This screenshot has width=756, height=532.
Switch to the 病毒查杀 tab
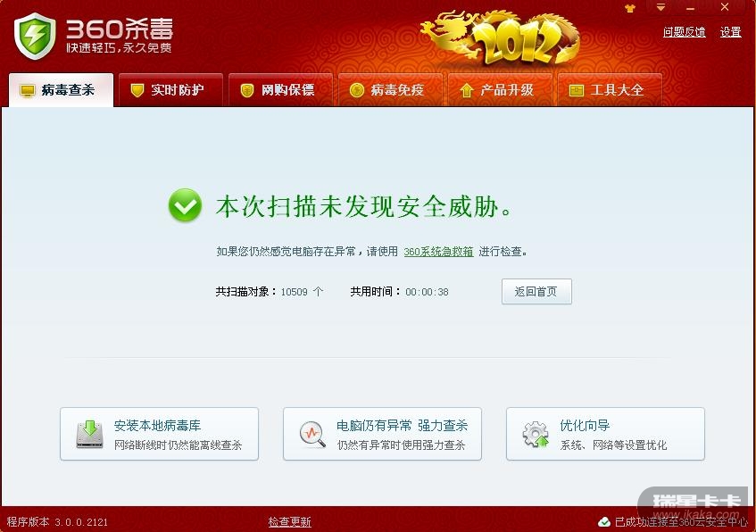coord(62,90)
